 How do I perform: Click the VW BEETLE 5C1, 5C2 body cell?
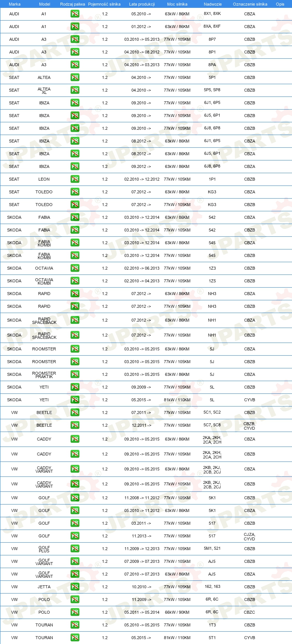212,413
